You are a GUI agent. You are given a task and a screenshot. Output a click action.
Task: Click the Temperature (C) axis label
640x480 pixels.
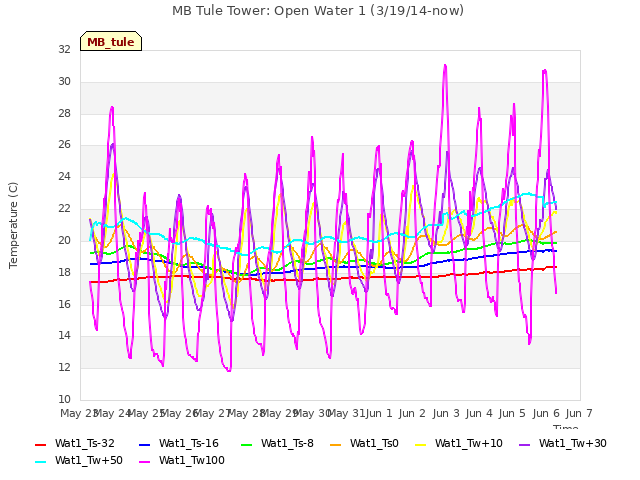tap(13, 225)
